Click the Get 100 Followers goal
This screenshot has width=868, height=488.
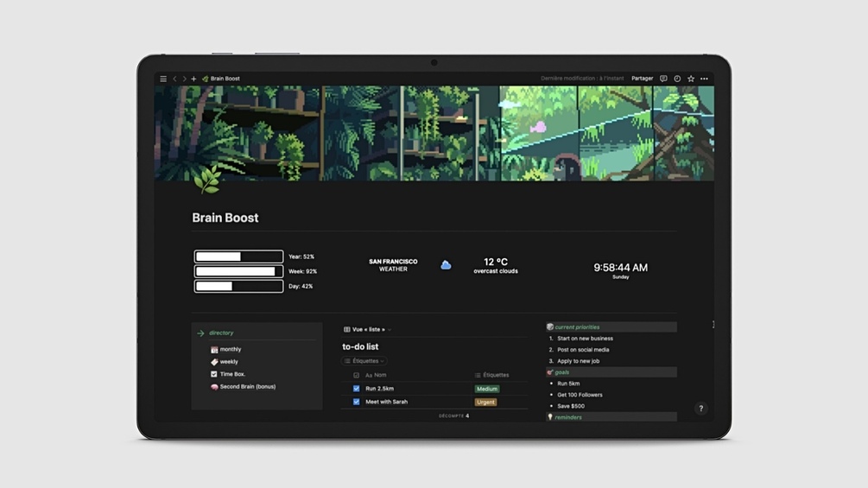coord(580,395)
